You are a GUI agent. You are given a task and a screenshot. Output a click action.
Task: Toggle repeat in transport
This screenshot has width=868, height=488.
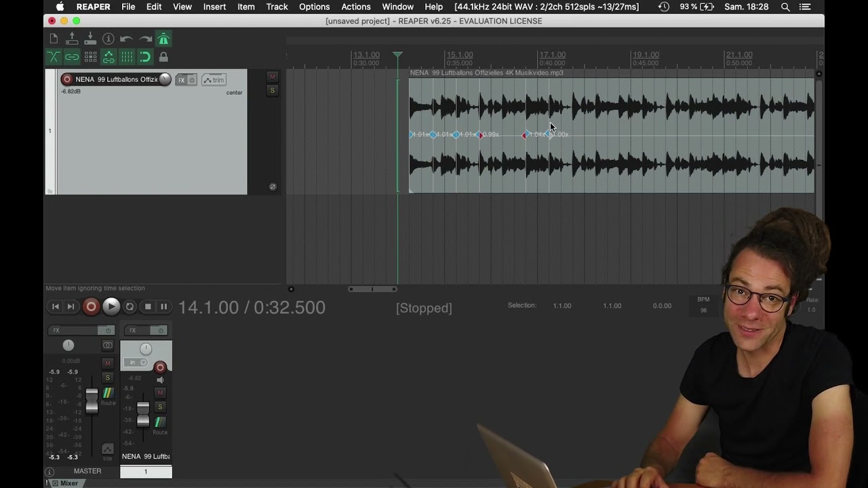point(130,307)
